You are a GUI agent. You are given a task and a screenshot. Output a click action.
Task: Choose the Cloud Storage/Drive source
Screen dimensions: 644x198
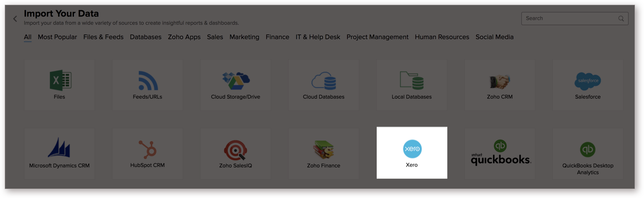[x=235, y=85]
